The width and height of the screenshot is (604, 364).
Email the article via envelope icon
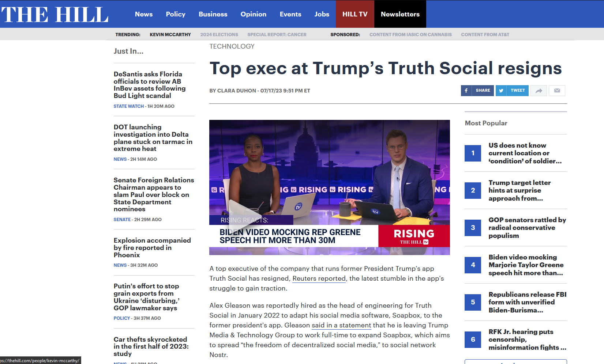pyautogui.click(x=557, y=91)
